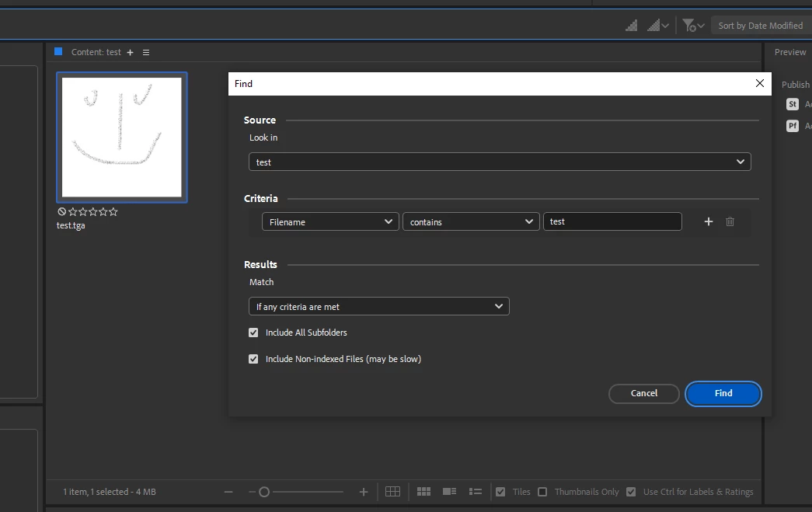Toggle Use Ctrl for Labels & Ratings

tap(631, 492)
